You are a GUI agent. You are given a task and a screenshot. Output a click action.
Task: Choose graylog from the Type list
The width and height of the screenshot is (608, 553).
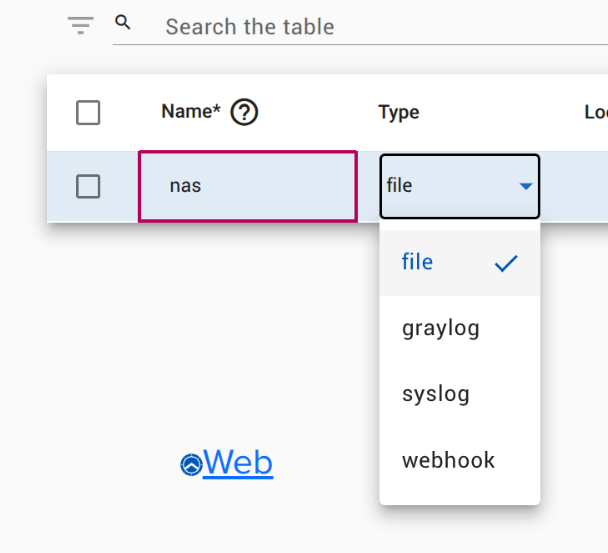tap(441, 328)
